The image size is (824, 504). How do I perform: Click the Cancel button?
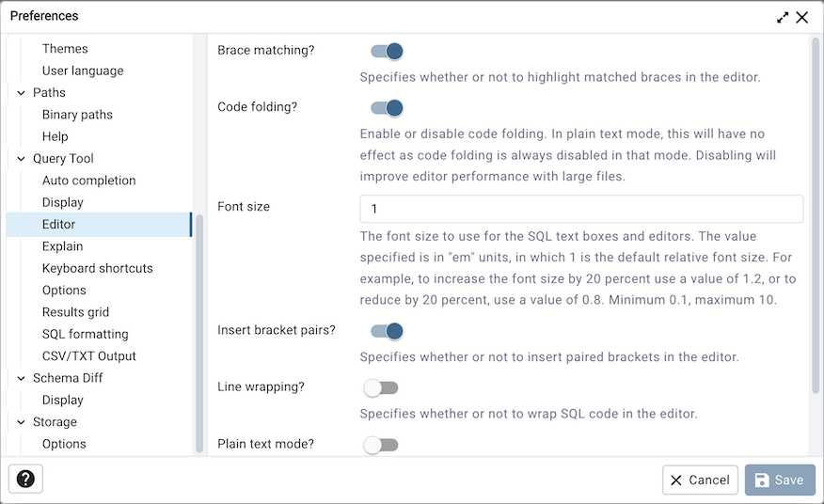(x=700, y=480)
